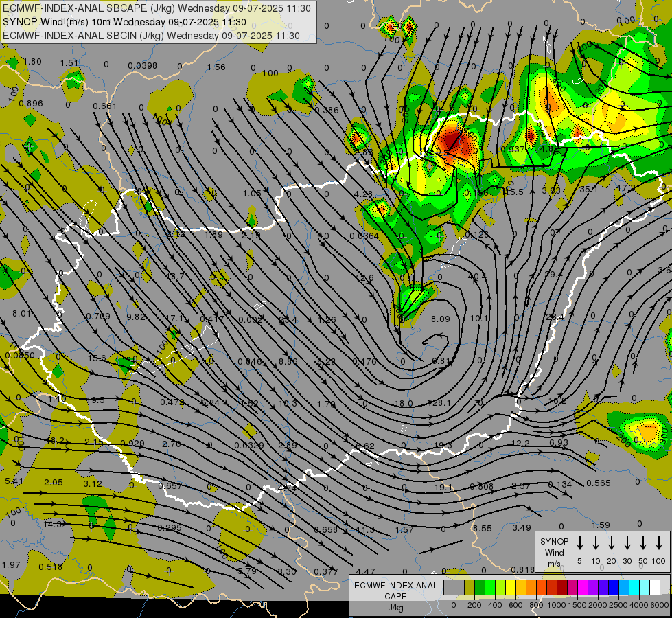Click the map value '0.657'
Screen dimensions: 672x618
[170, 486]
